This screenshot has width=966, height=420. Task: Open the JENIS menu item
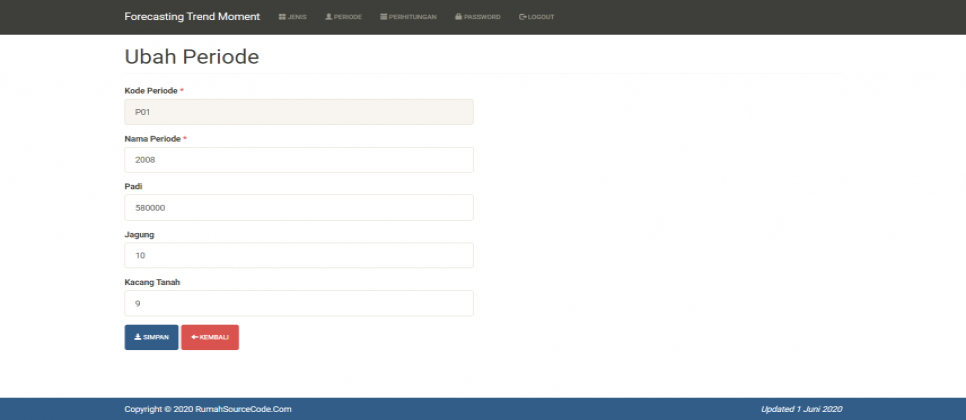(293, 17)
